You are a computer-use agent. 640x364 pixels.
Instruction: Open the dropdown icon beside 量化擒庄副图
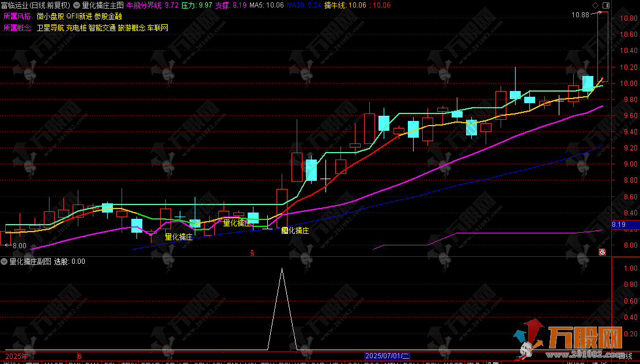click(4, 261)
